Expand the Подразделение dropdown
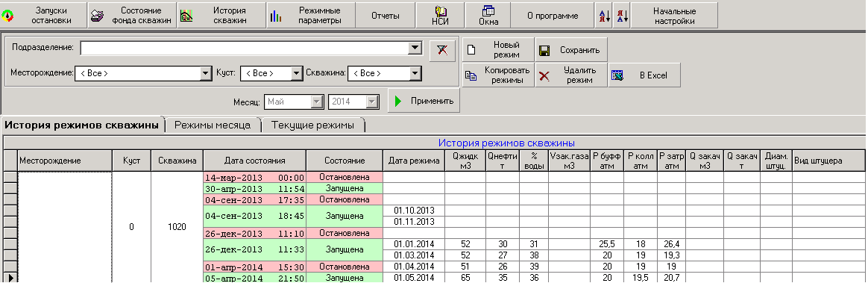Image resolution: width=868 pixels, height=286 pixels. tap(415, 49)
